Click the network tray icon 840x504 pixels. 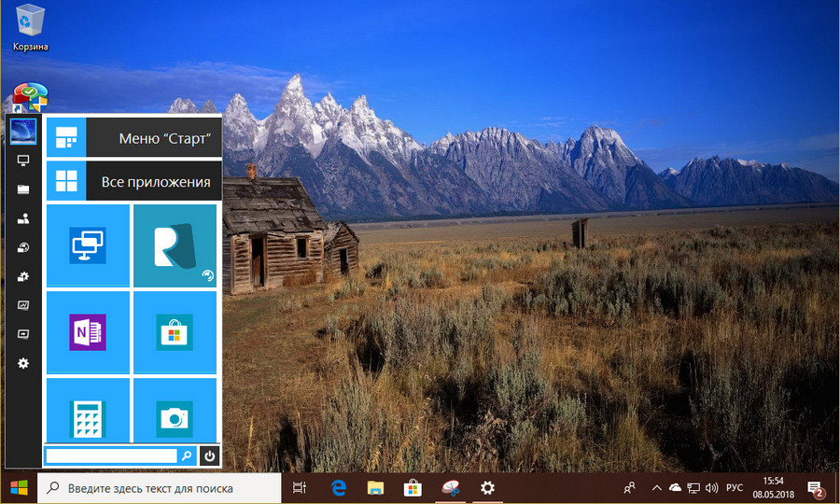[x=693, y=488]
